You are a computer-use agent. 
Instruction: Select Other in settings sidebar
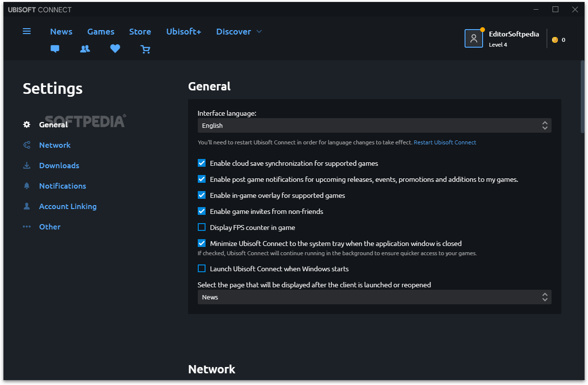click(50, 227)
